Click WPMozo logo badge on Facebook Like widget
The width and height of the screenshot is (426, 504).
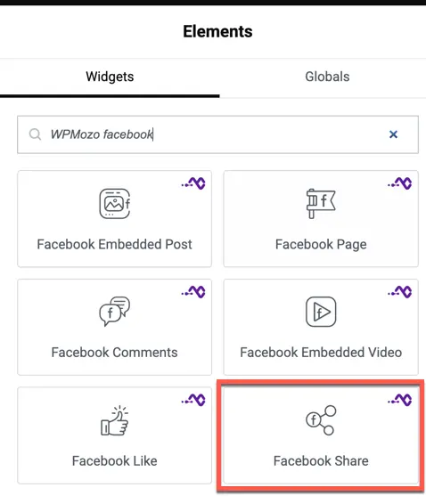(x=193, y=400)
